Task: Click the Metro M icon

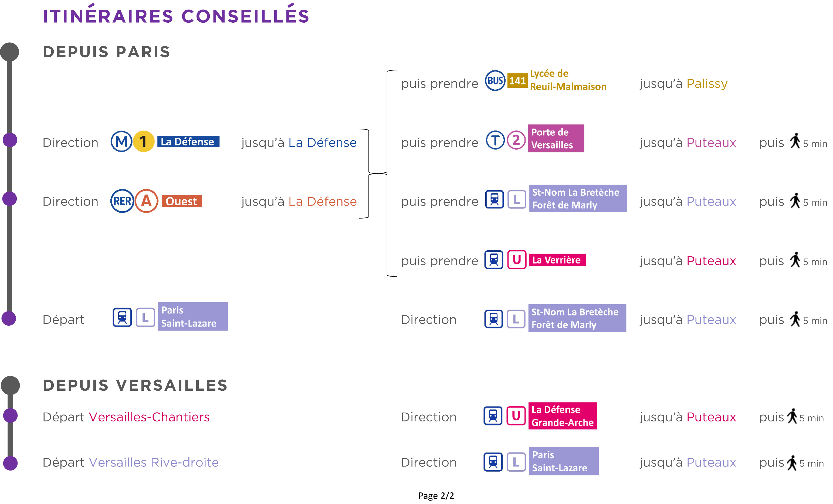Action: coord(121,141)
